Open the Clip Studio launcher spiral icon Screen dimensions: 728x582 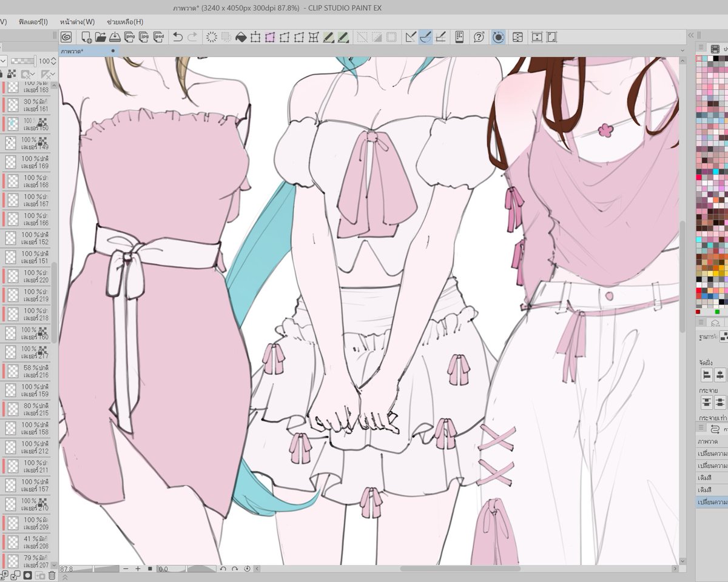[x=66, y=37]
